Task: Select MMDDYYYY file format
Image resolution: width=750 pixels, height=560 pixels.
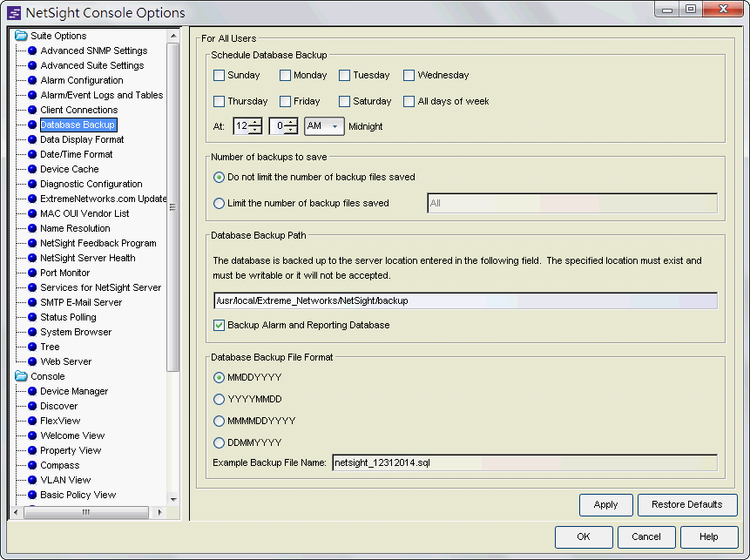Action: pyautogui.click(x=219, y=378)
